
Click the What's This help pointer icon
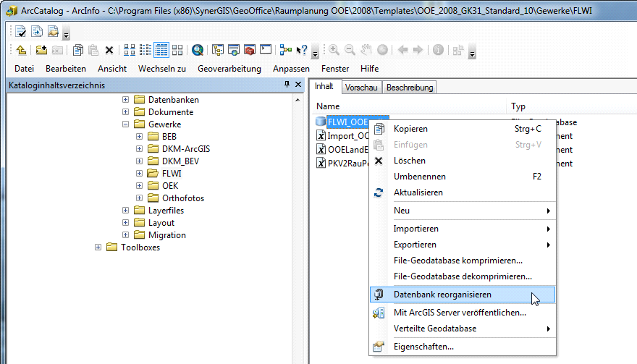click(x=302, y=50)
